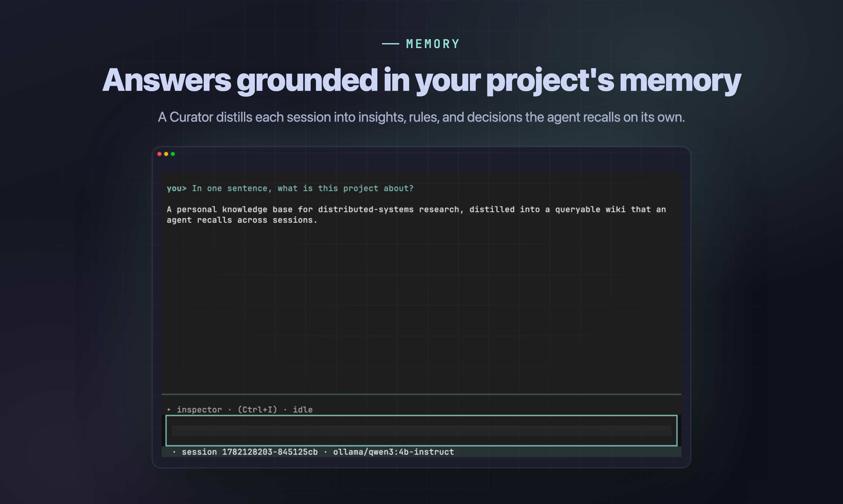The height and width of the screenshot is (504, 843).
Task: Click the model name ollama/qwen3:4b-instruct
Action: tap(393, 452)
